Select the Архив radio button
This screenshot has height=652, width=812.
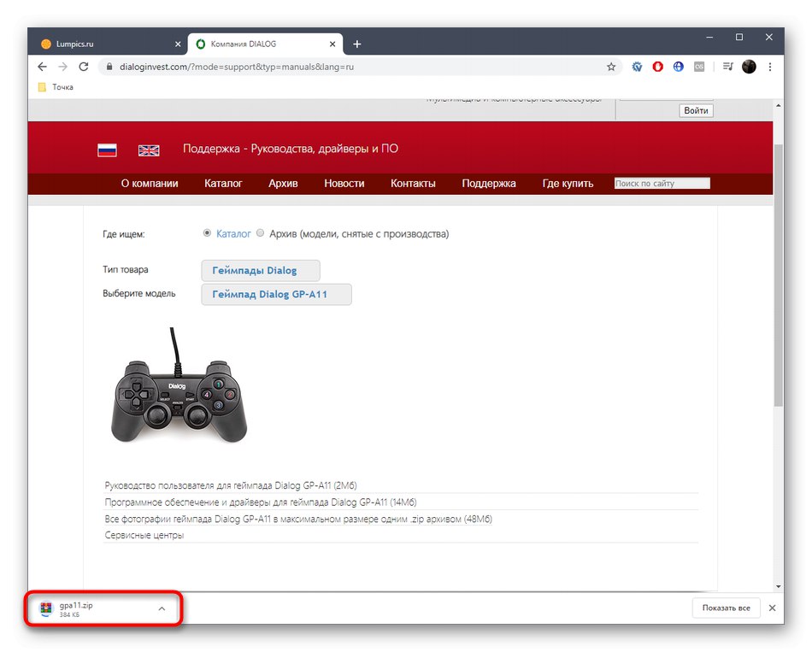click(x=261, y=233)
